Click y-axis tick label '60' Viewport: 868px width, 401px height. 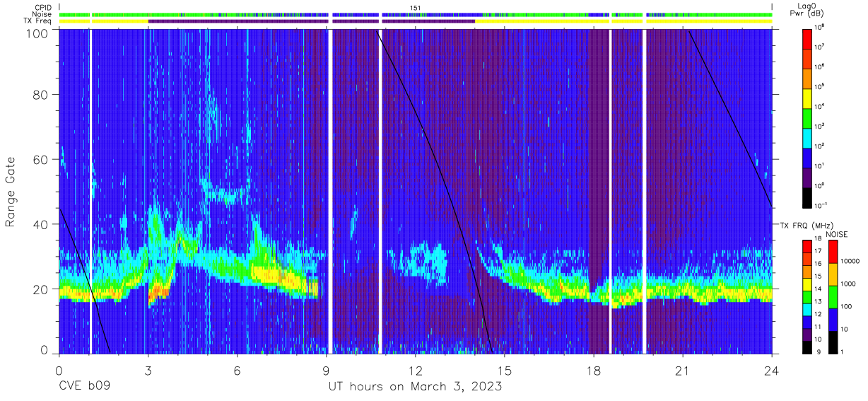pyautogui.click(x=41, y=160)
